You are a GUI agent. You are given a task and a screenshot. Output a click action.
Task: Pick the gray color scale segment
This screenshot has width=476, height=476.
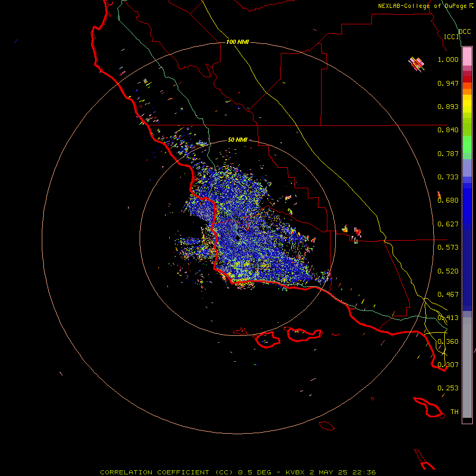pyautogui.click(x=467, y=368)
